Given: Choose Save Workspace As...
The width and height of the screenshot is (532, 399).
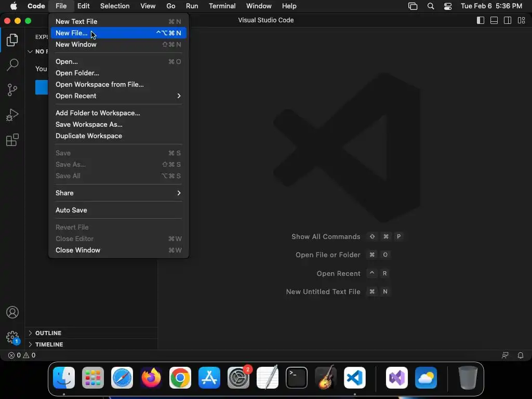Looking at the screenshot, I should point(118,125).
